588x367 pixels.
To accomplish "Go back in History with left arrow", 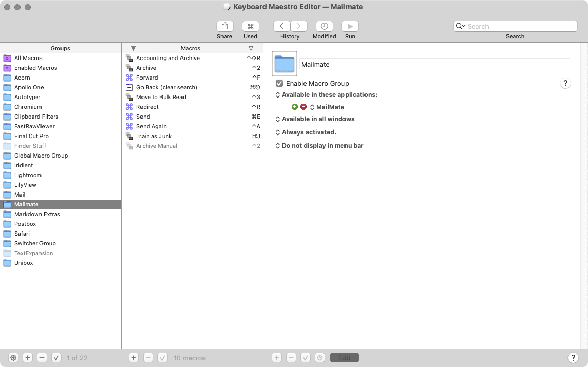I will (x=281, y=26).
